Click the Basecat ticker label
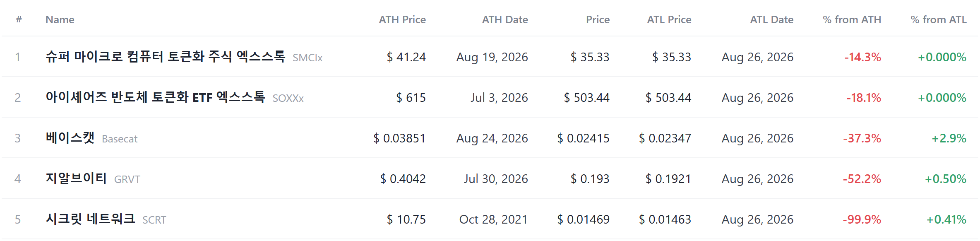Image resolution: width=980 pixels, height=241 pixels. pos(120,139)
